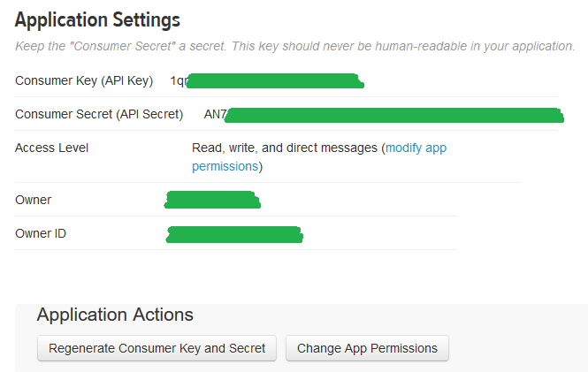Click the word "permissions" on the link's second line
Viewport: 588px width, 372px height.
coord(225,166)
